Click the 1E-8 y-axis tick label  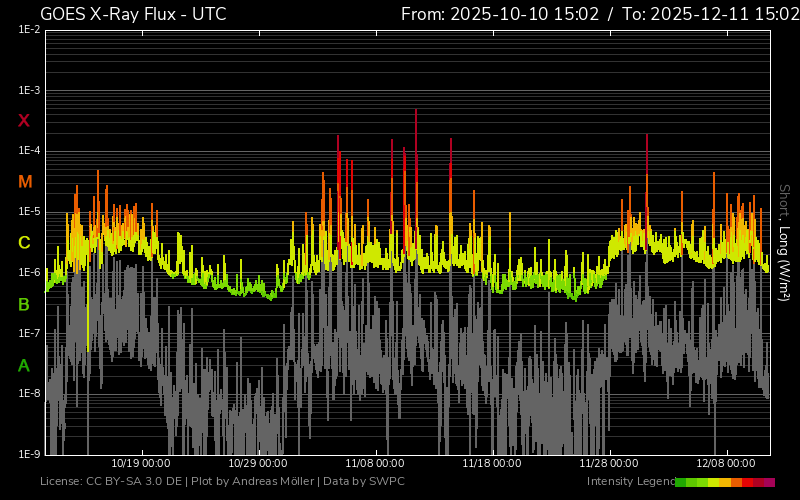(29, 394)
